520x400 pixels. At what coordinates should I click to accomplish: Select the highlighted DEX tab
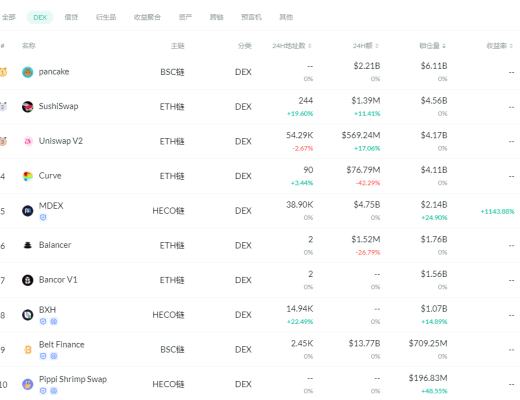click(40, 17)
